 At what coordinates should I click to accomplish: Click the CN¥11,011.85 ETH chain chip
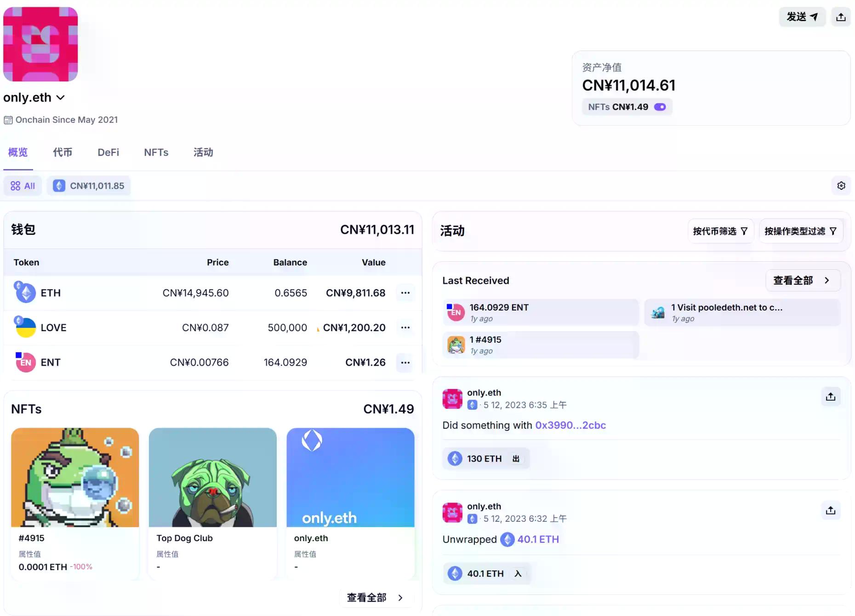point(89,186)
